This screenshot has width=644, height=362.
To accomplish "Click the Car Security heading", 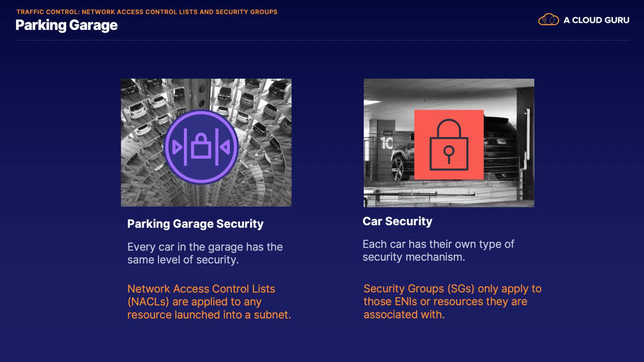I will [397, 221].
